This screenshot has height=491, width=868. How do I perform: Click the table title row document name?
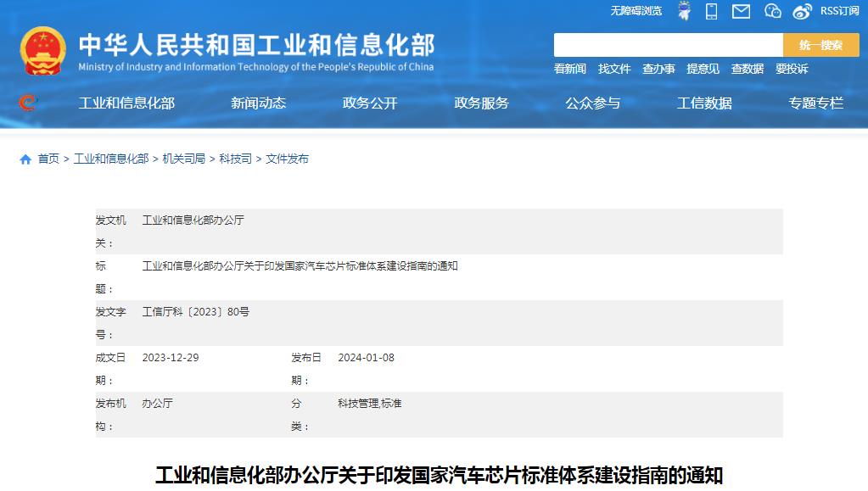[300, 266]
